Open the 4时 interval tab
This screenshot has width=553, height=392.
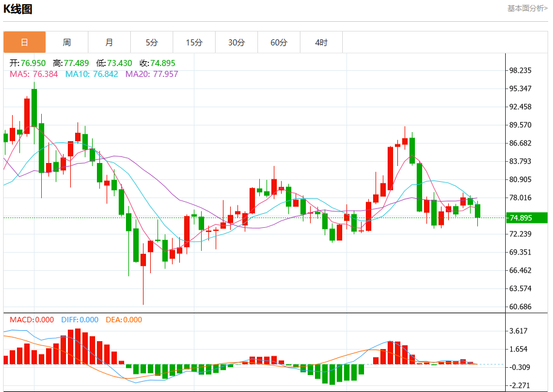click(x=321, y=42)
